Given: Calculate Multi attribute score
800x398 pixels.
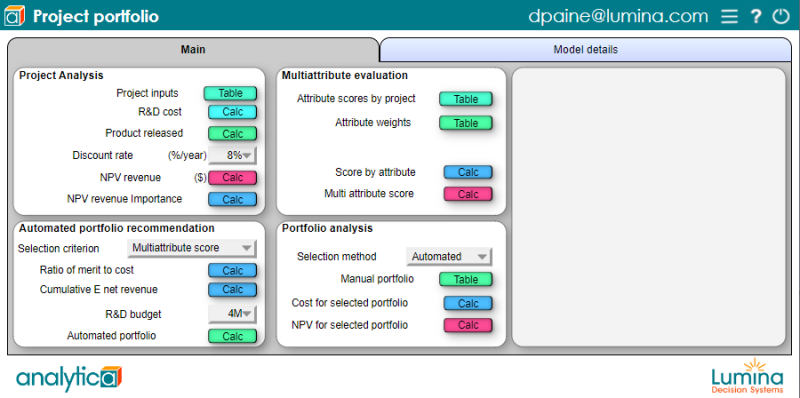Looking at the screenshot, I should tap(468, 194).
